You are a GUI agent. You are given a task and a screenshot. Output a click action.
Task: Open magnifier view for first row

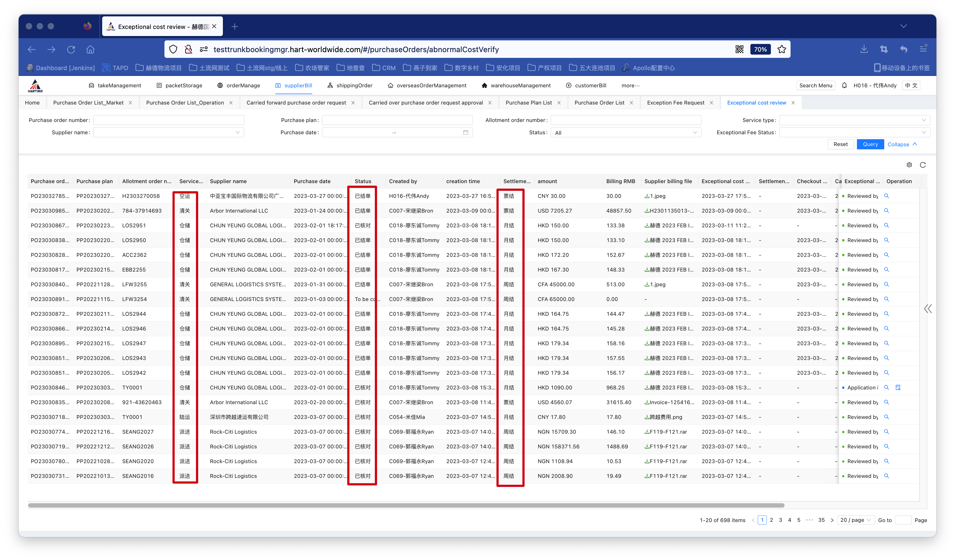[x=886, y=196]
